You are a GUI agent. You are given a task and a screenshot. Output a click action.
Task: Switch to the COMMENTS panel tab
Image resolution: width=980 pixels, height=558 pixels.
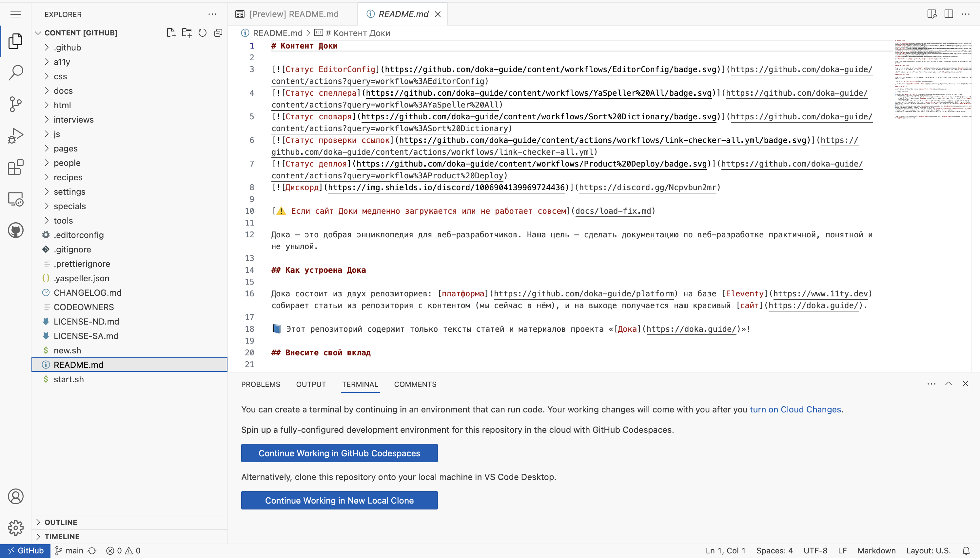415,384
